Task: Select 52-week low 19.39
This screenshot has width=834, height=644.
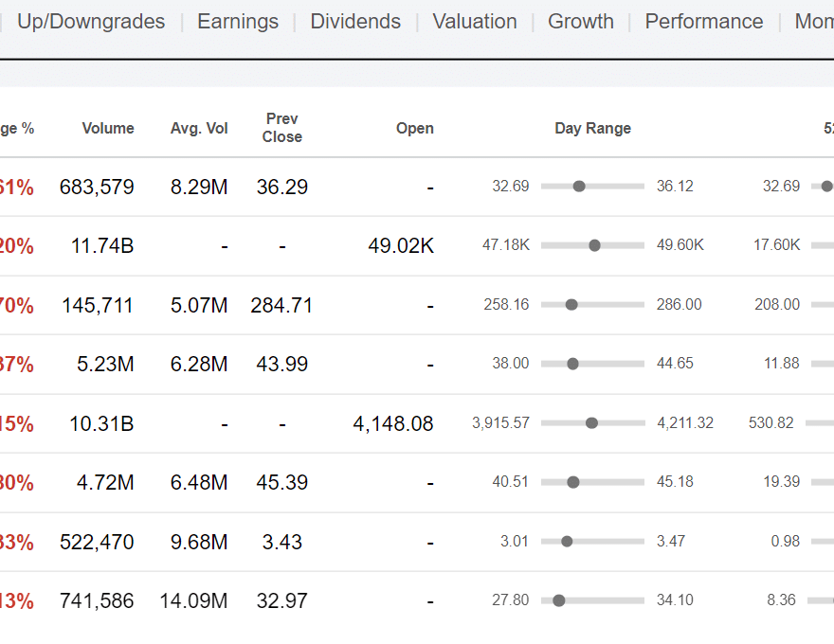Action: tap(781, 482)
